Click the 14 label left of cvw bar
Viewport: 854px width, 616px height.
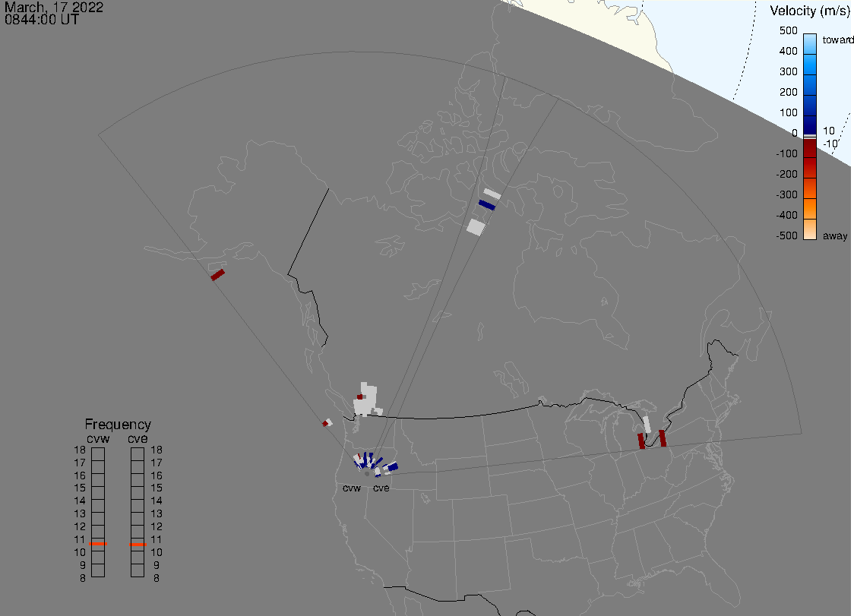(80, 501)
